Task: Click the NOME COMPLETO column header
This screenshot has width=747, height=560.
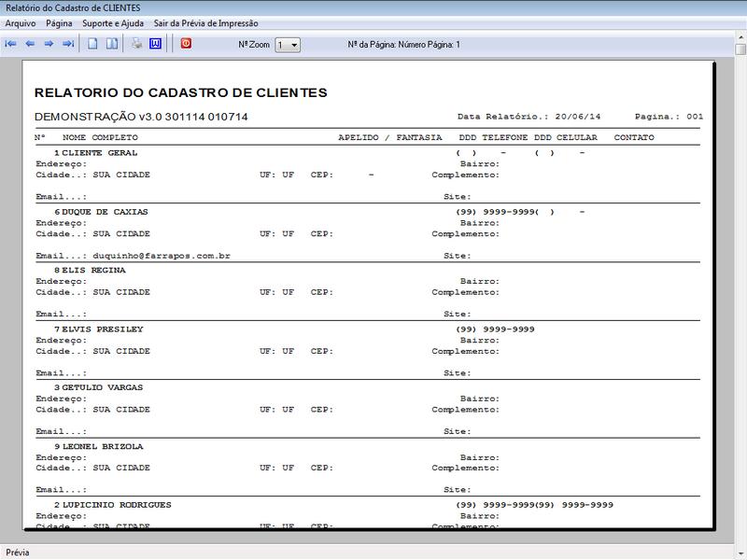Action: [x=100, y=137]
